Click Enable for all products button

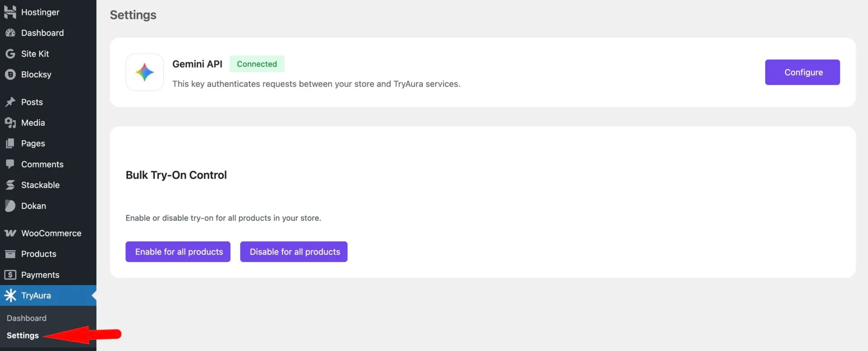(178, 252)
